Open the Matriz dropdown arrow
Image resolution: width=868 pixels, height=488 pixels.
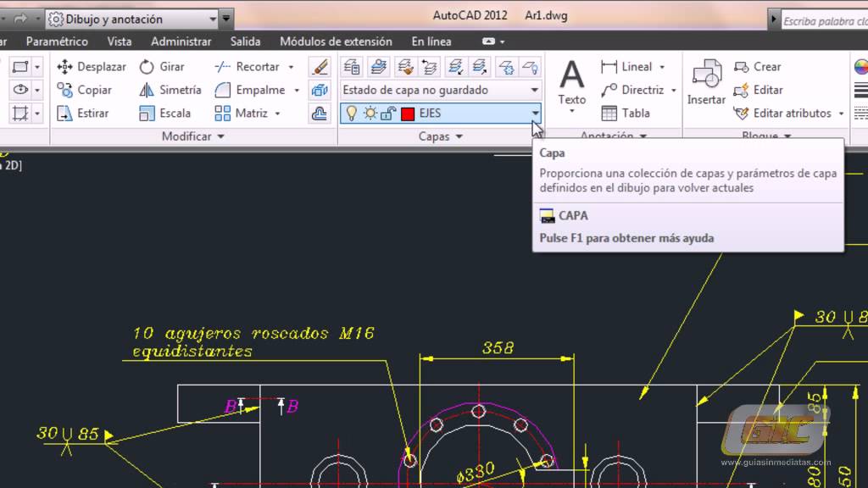[x=278, y=114]
